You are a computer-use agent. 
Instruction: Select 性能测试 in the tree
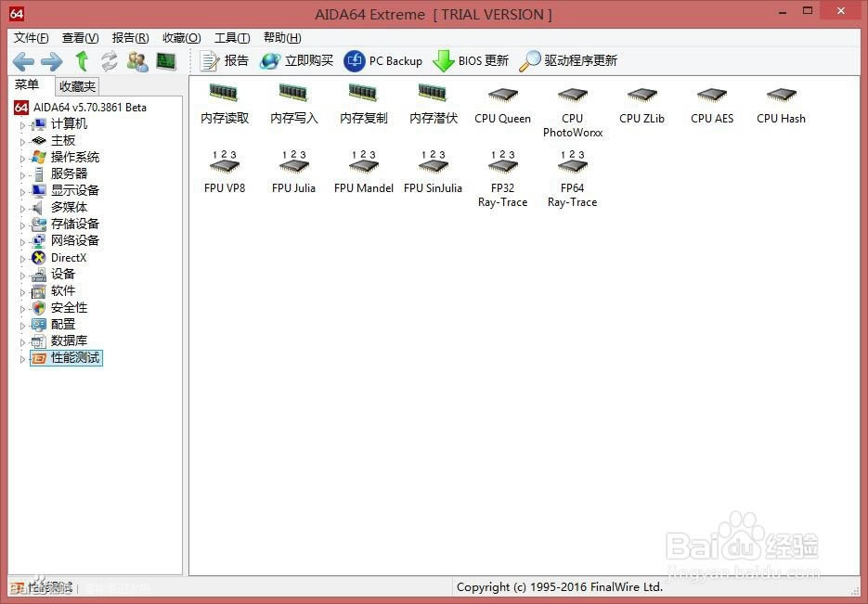coord(66,358)
